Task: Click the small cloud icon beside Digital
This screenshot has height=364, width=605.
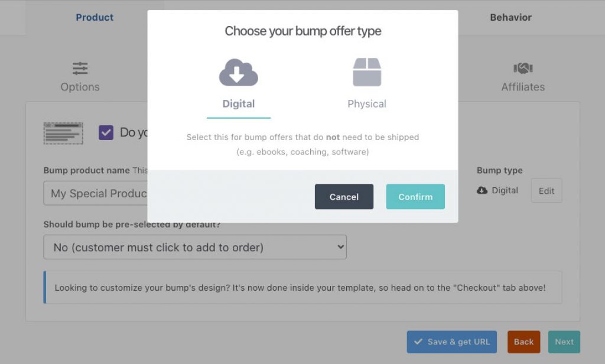Action: [482, 190]
